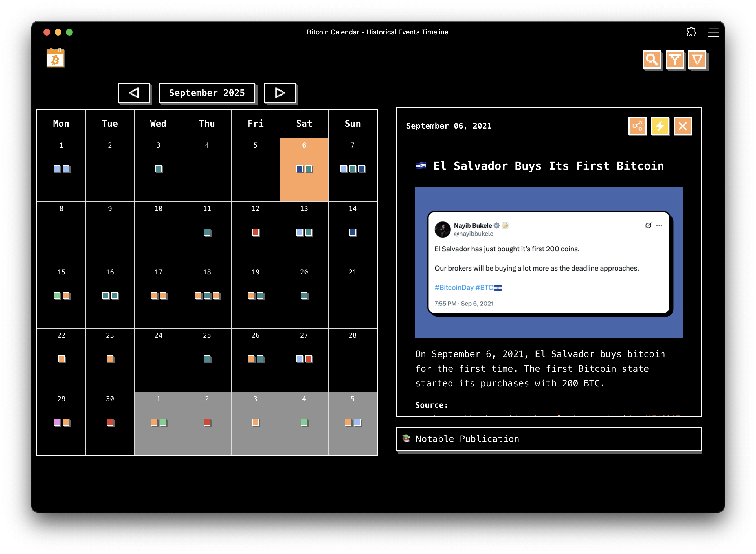Image resolution: width=756 pixels, height=554 pixels.
Task: Select October 1 greyed calendar day
Action: click(158, 424)
